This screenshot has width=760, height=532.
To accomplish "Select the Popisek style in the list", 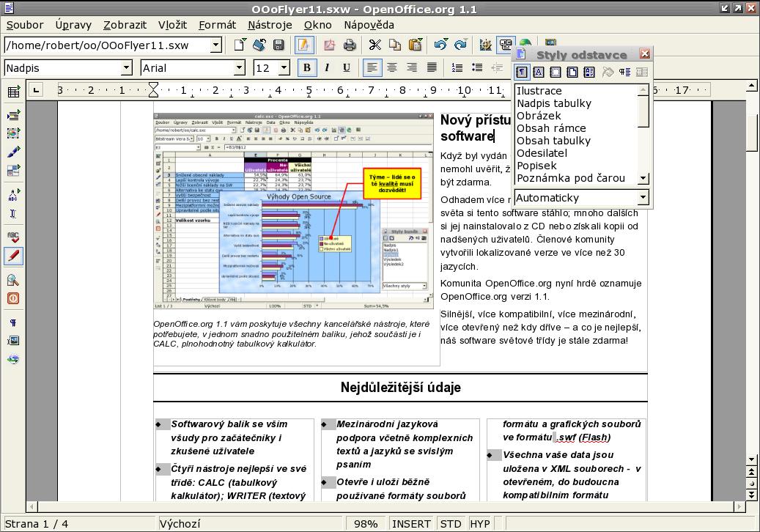I will [577, 166].
